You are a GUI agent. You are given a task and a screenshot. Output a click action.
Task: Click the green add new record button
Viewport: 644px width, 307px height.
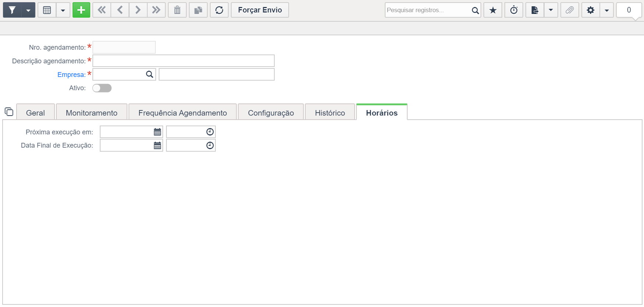click(x=81, y=10)
